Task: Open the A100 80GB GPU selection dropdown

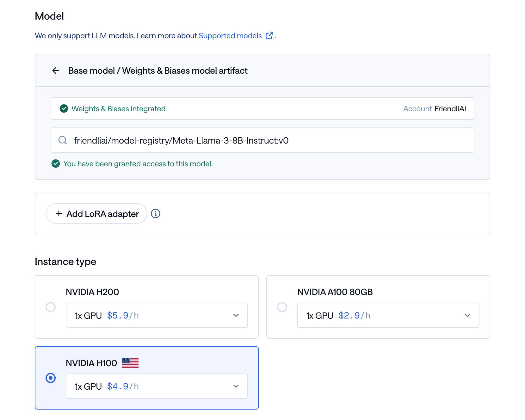Action: (x=467, y=315)
